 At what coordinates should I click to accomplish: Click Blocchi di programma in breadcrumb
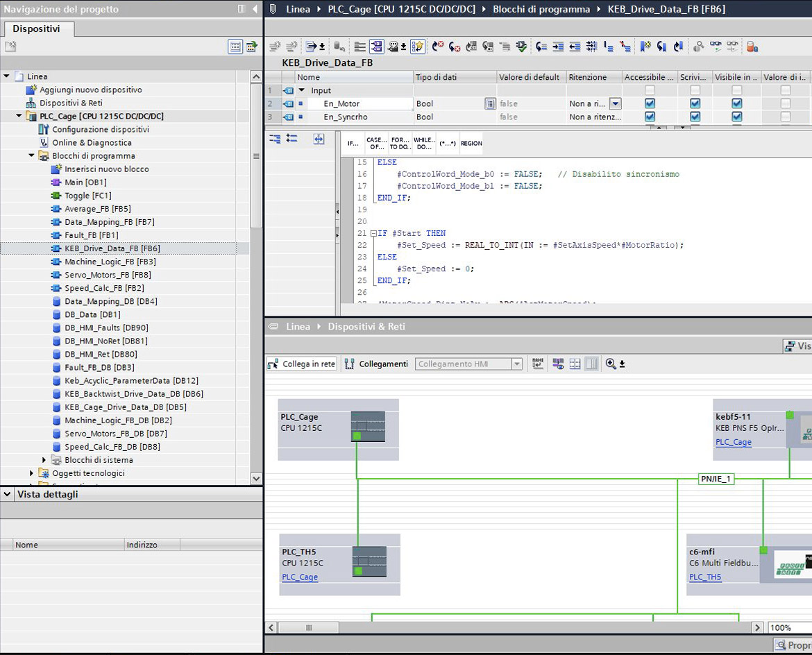point(541,9)
